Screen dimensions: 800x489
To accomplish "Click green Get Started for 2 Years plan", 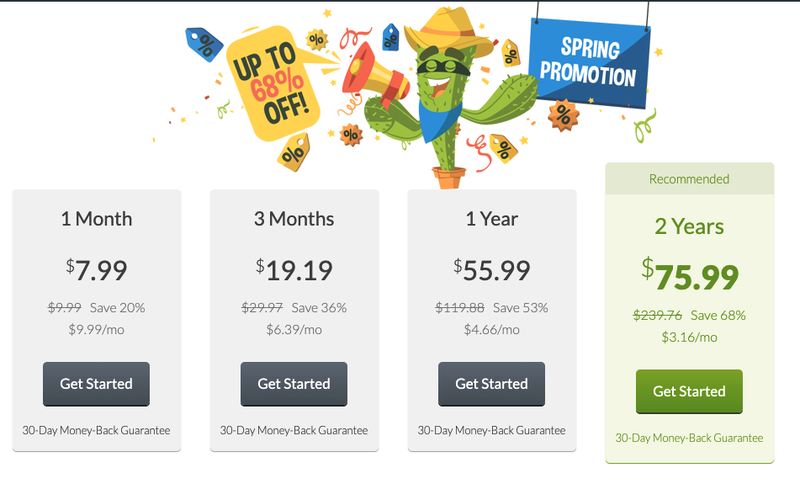I will point(689,392).
